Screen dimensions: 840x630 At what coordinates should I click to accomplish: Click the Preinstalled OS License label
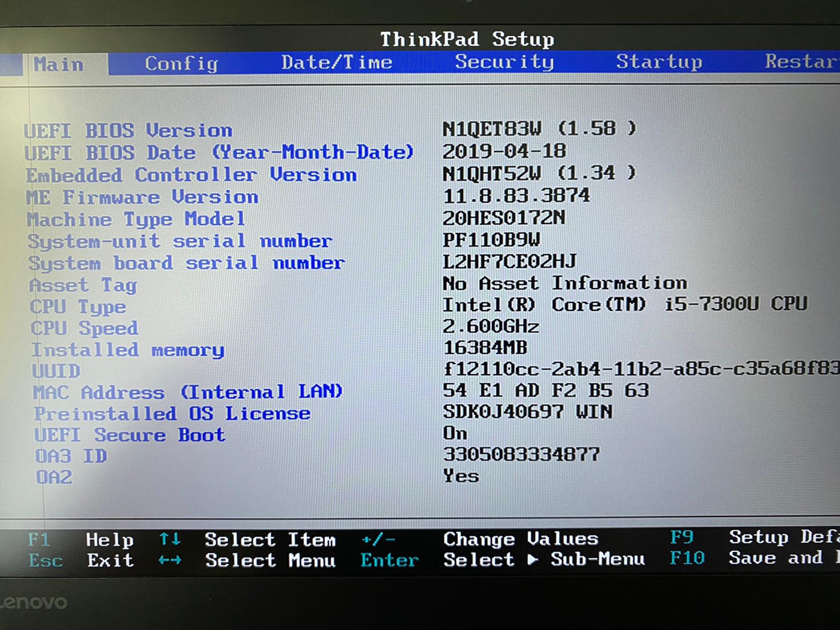tap(172, 414)
